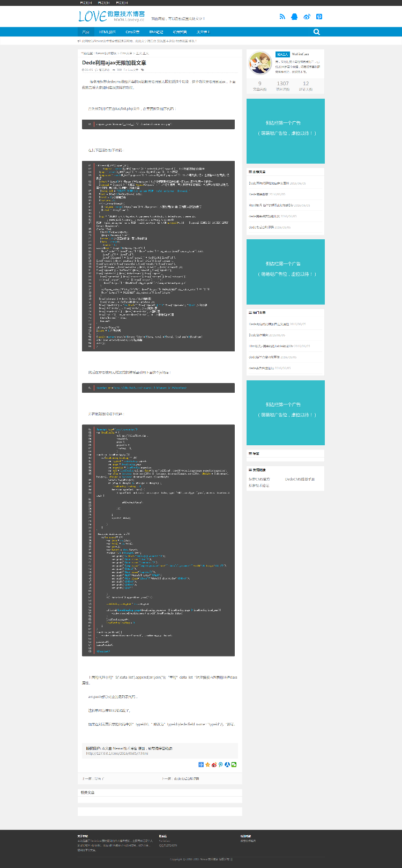Open the next article link below post
Image resolution: width=402 pixels, height=868 pixels.
[x=180, y=778]
